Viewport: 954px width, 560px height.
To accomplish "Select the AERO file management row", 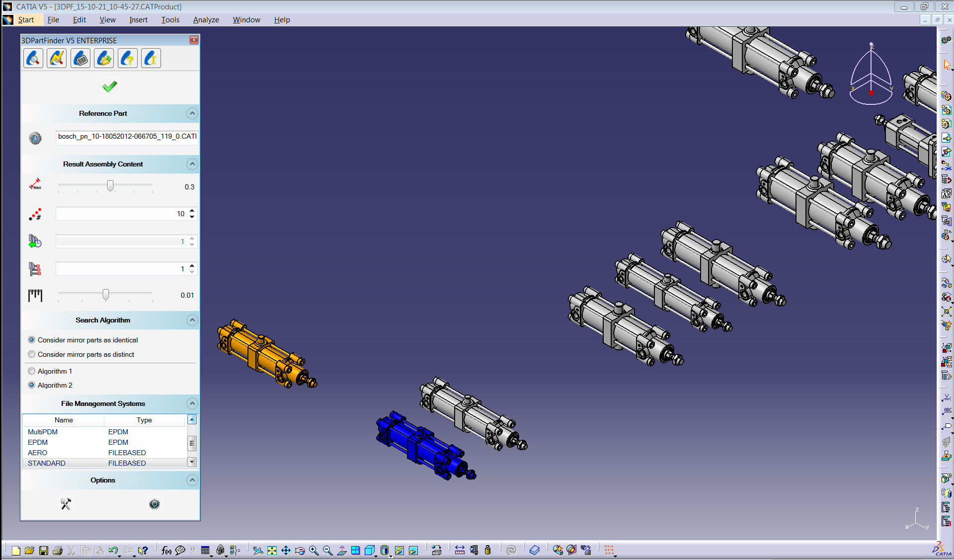I will pyautogui.click(x=38, y=453).
